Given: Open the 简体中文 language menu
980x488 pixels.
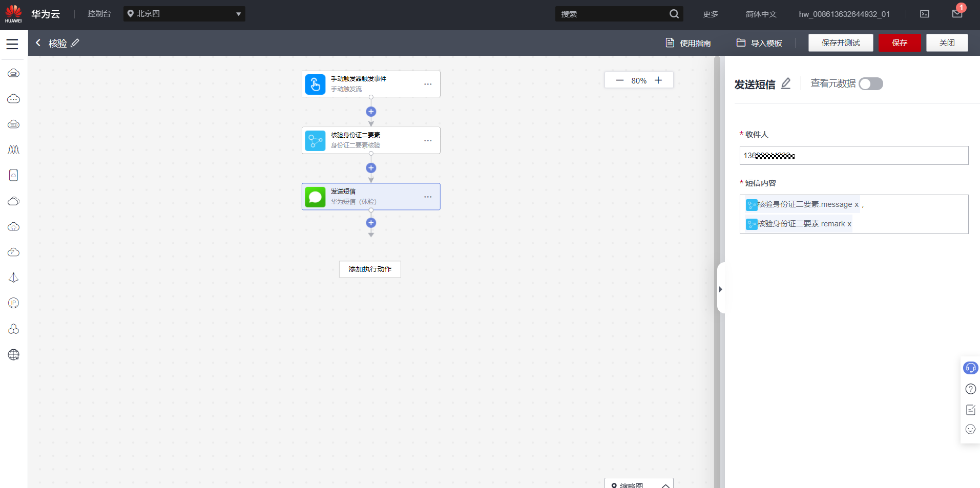Looking at the screenshot, I should coord(761,14).
